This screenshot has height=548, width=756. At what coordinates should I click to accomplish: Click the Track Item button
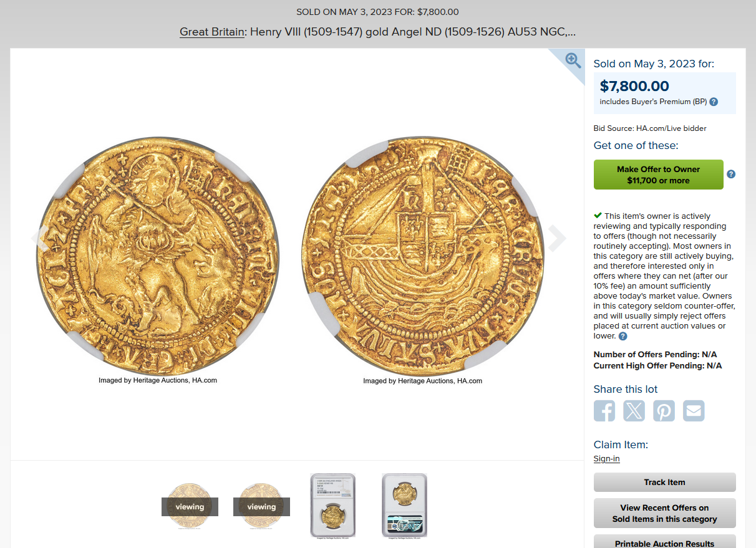pyautogui.click(x=664, y=483)
